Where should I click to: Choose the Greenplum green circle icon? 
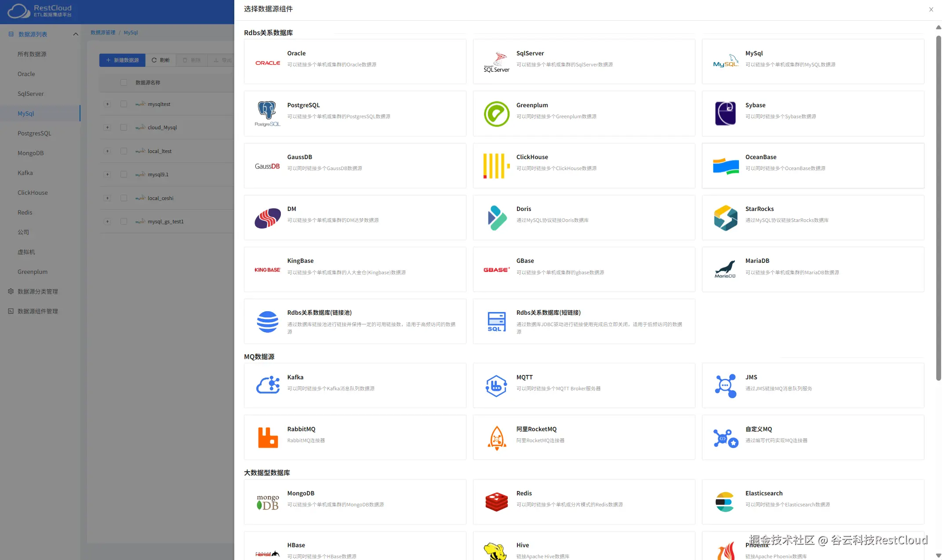(x=497, y=114)
